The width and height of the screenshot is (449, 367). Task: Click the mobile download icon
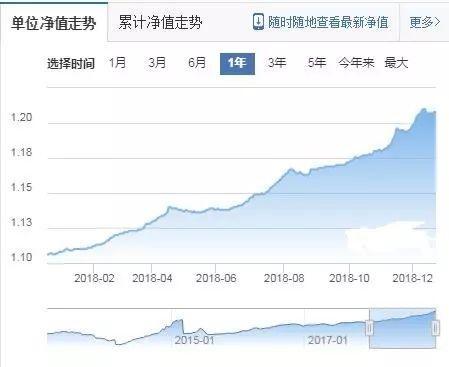258,22
